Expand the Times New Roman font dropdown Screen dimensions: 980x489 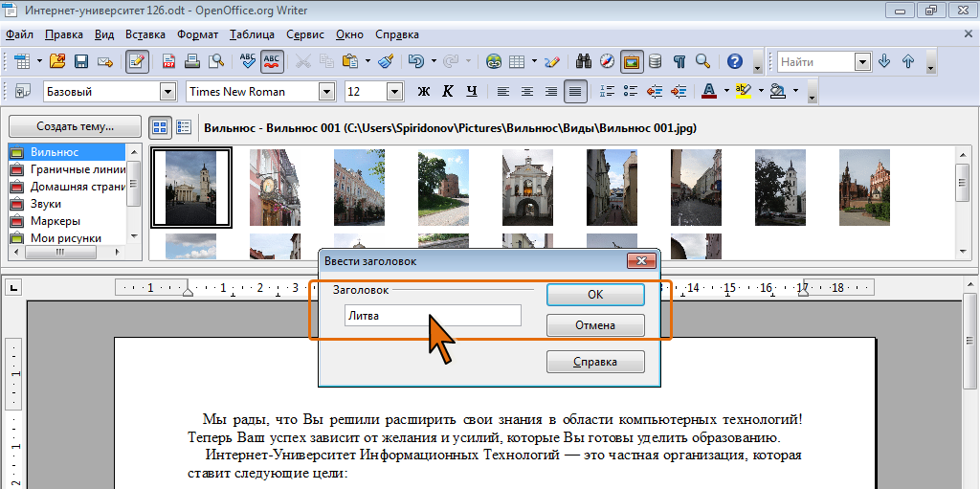[x=326, y=92]
